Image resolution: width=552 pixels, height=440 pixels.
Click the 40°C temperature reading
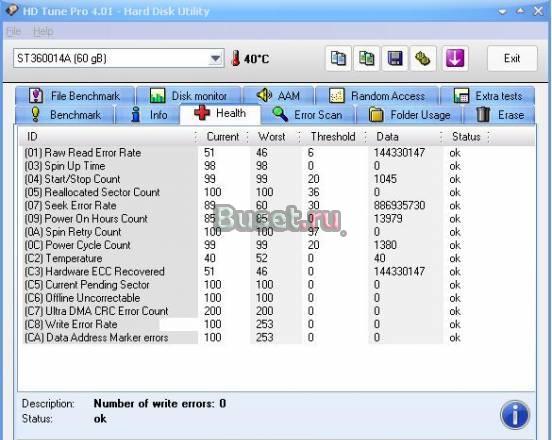[257, 59]
